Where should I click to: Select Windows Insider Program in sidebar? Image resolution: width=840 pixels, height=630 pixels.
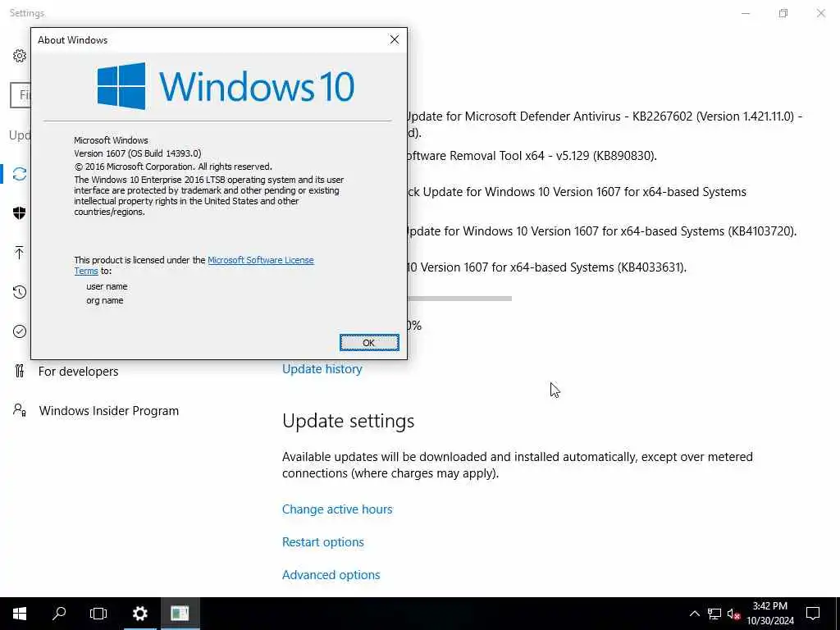coord(109,411)
